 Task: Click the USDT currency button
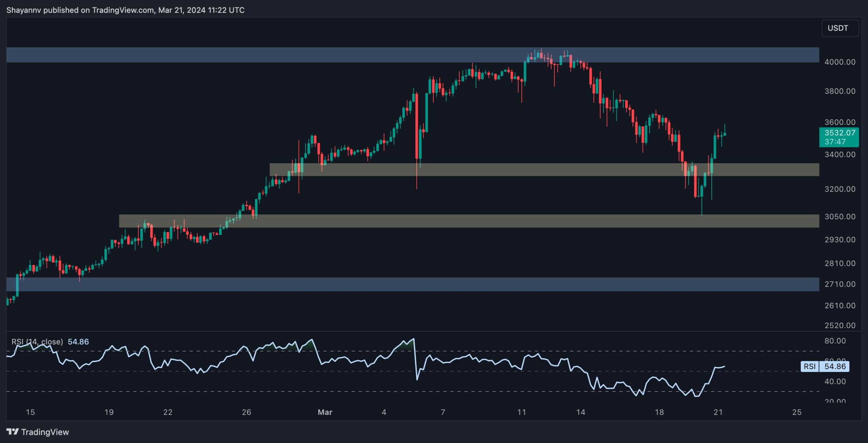coord(840,28)
